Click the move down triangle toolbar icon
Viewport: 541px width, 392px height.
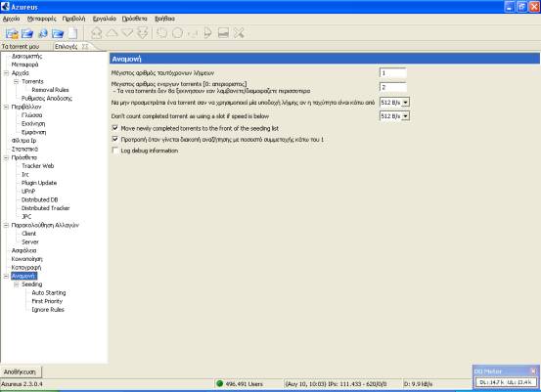click(127, 33)
